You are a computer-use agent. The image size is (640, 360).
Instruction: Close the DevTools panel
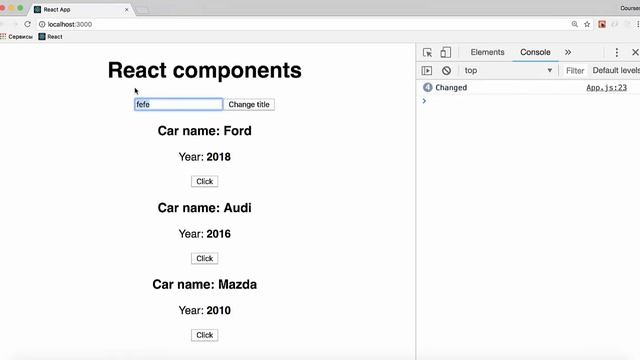[x=635, y=52]
